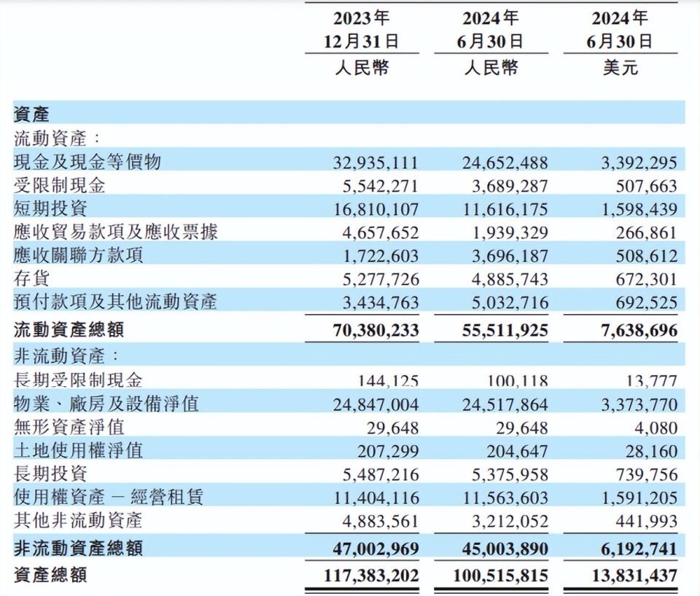The image size is (700, 596).
Task: Click the value 3,434,763
Action: pos(381,302)
